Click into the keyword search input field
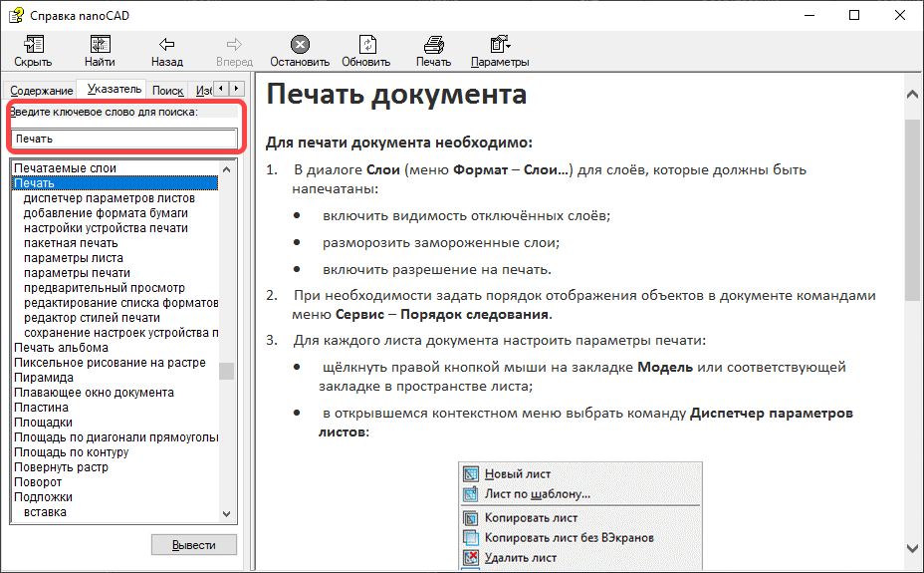Viewport: 924px width, 573px height. pyautogui.click(x=124, y=139)
